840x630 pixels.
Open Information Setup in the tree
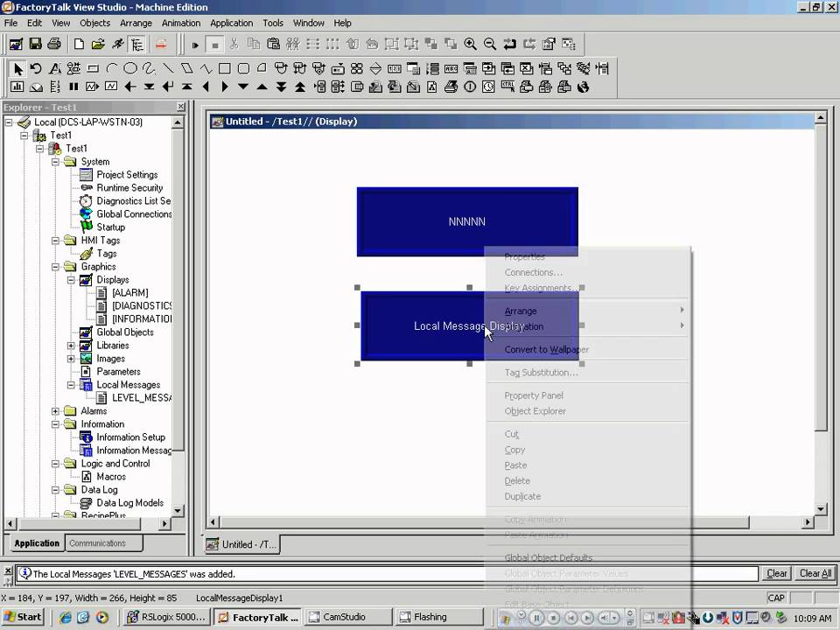[x=130, y=437]
